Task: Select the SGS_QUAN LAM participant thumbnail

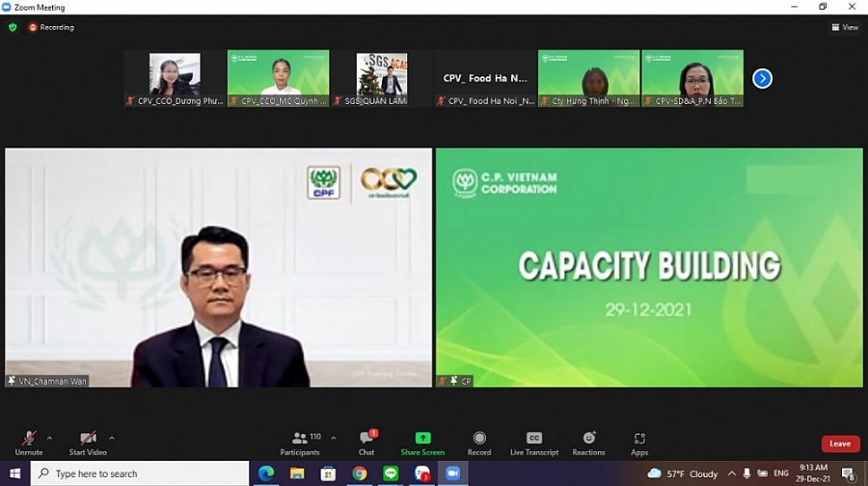Action: (x=381, y=77)
